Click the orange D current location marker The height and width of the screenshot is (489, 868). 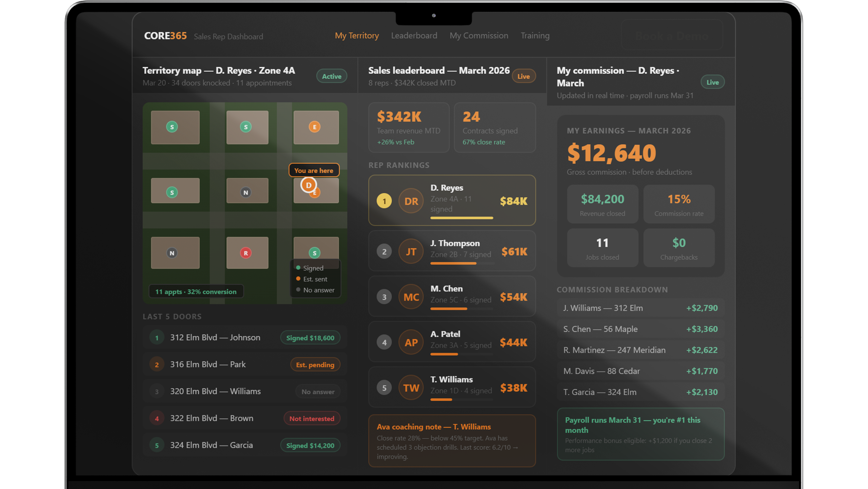coord(308,185)
